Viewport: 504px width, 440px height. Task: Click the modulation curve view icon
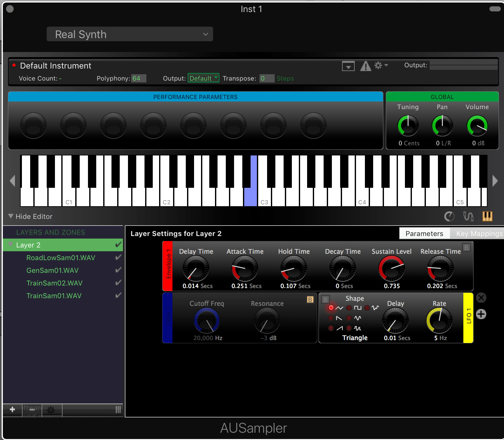point(468,216)
